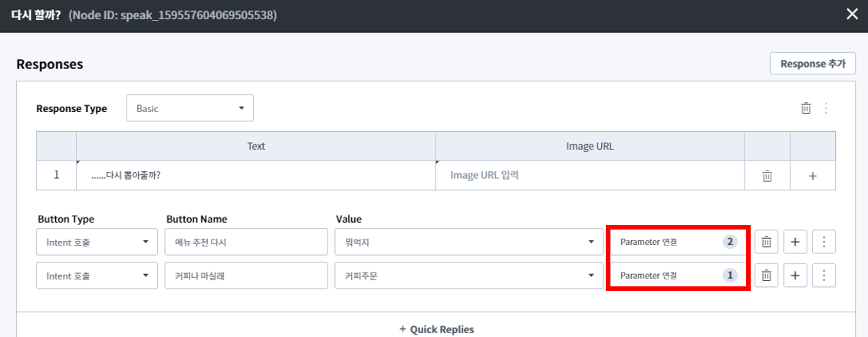The height and width of the screenshot is (337, 868).
Task: Open the 커피주문 Value dropdown
Action: (468, 276)
